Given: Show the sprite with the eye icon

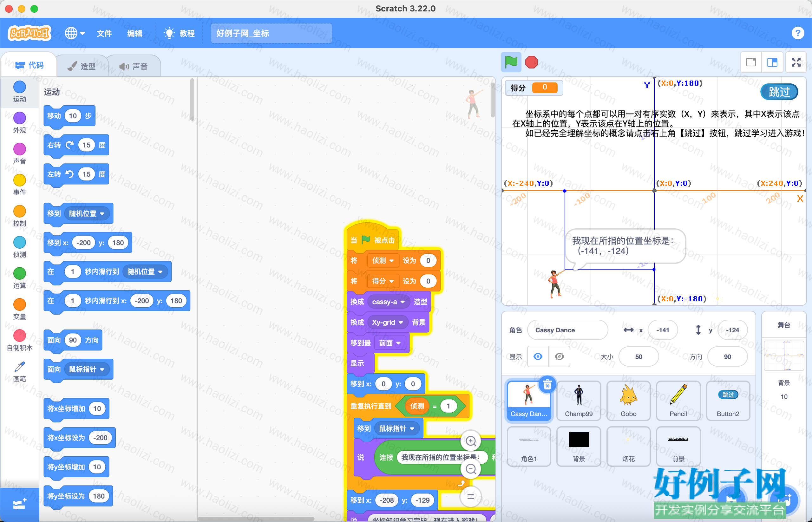Looking at the screenshot, I should 538,356.
